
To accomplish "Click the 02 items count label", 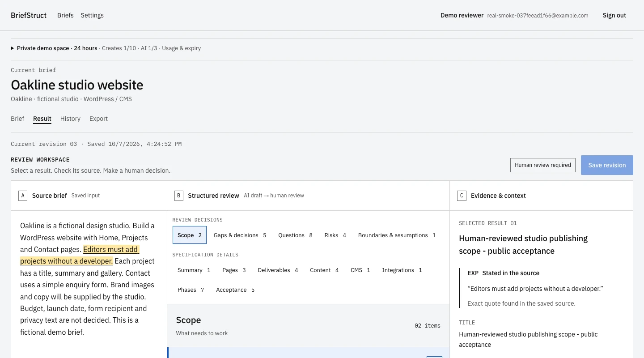I will [428, 325].
